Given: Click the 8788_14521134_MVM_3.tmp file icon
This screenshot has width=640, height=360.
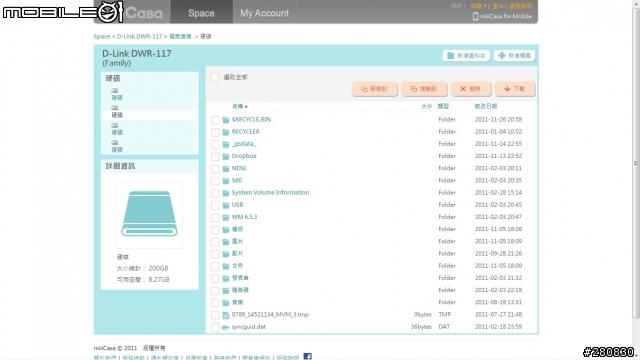Looking at the screenshot, I should tap(226, 315).
